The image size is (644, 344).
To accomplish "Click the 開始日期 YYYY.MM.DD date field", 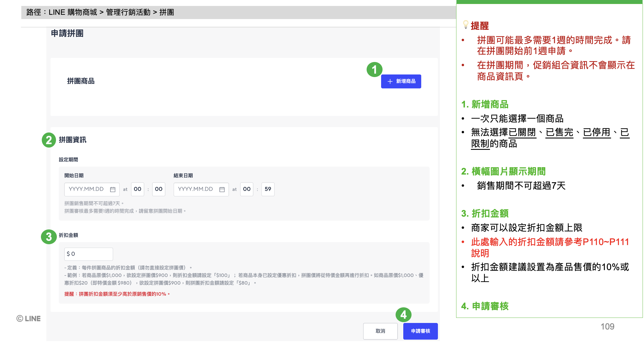I will click(x=92, y=189).
